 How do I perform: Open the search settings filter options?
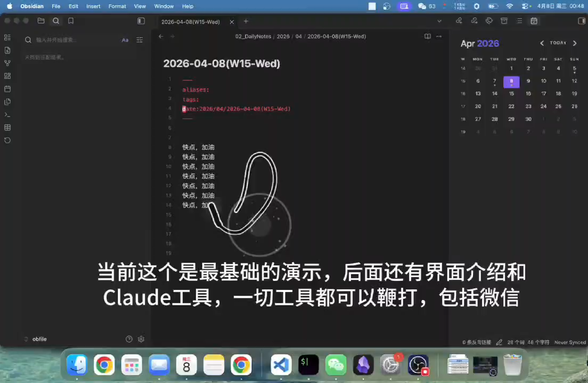pos(140,40)
